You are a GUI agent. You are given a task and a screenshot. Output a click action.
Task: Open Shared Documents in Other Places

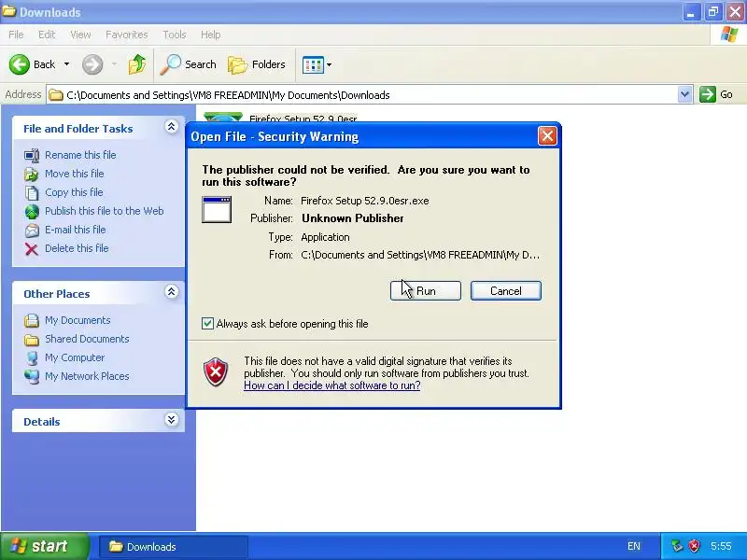click(x=87, y=339)
